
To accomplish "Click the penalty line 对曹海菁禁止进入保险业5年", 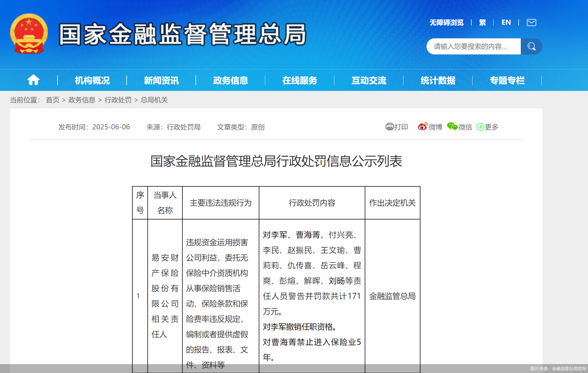I will pos(312,350).
